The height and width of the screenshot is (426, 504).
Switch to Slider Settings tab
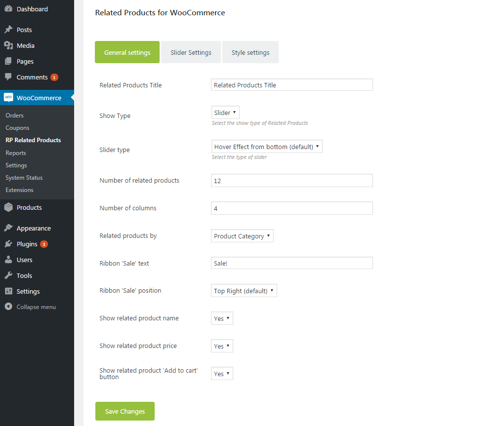click(x=191, y=52)
